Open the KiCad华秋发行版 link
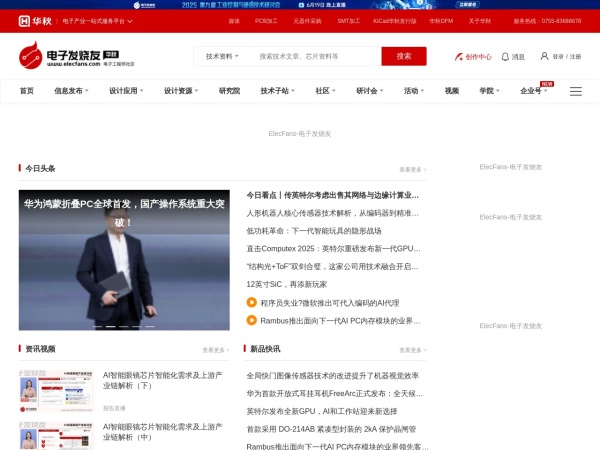 [395, 21]
